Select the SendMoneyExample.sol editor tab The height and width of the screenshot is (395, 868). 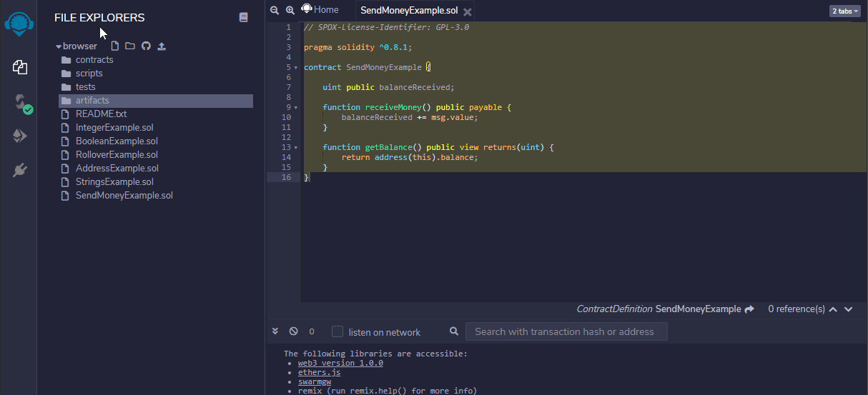(409, 11)
